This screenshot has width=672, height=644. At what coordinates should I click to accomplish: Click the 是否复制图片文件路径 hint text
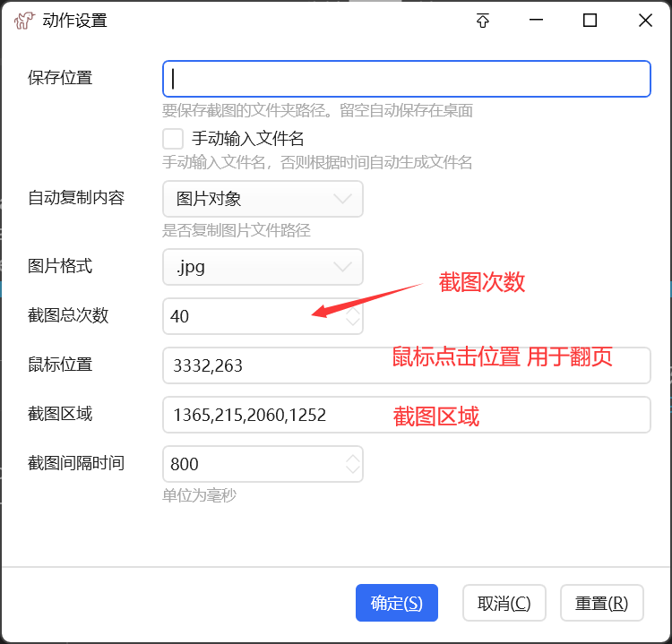(237, 230)
